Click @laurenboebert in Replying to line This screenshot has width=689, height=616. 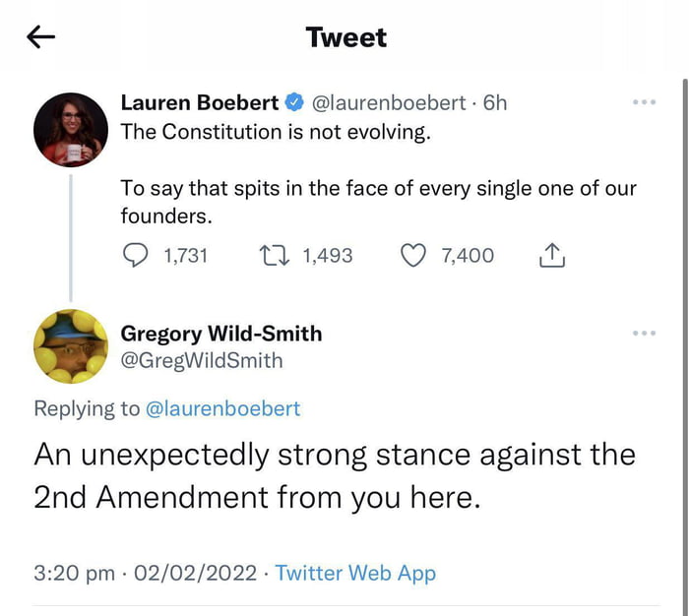tap(222, 408)
